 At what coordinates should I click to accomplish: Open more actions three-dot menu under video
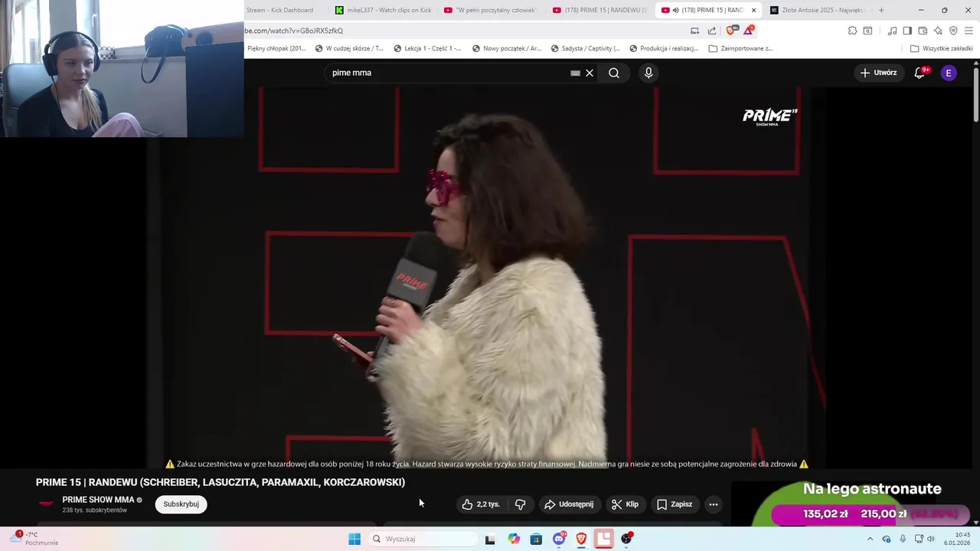click(714, 504)
